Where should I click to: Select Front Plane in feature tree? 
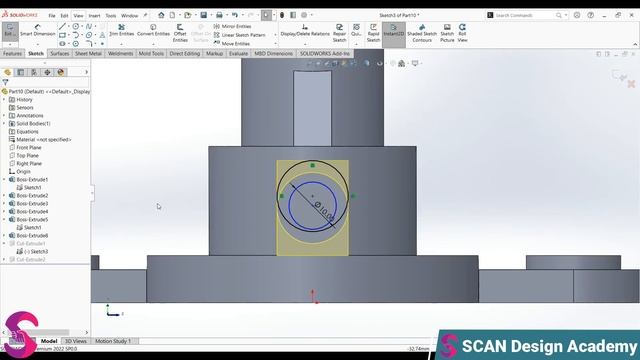[x=29, y=148]
